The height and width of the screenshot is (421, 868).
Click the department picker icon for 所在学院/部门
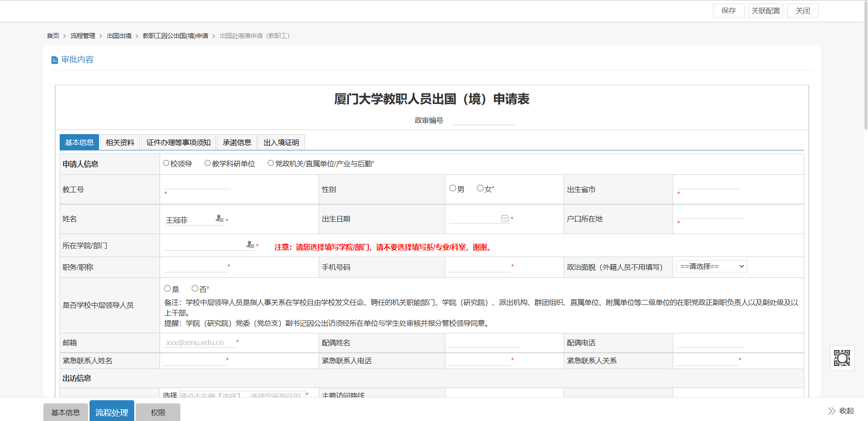(250, 245)
